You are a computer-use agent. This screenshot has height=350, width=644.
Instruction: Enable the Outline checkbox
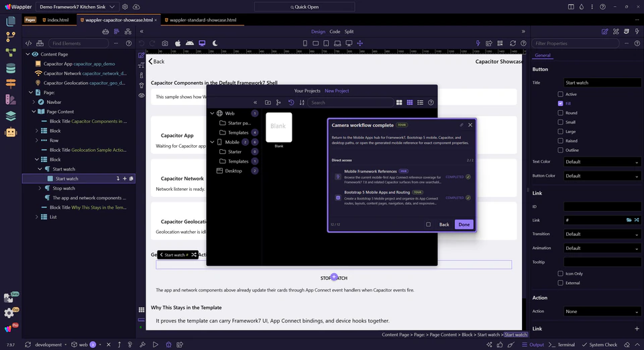pos(560,150)
